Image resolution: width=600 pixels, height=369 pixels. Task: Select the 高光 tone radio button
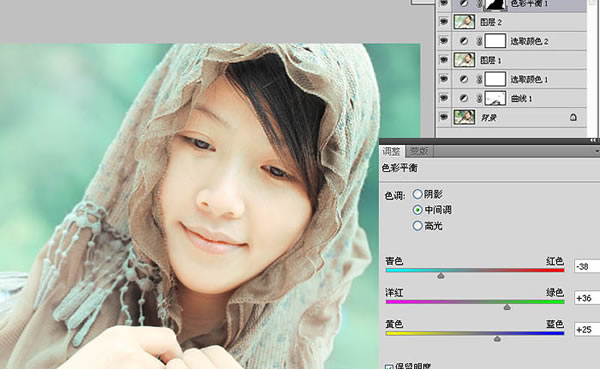click(x=417, y=225)
